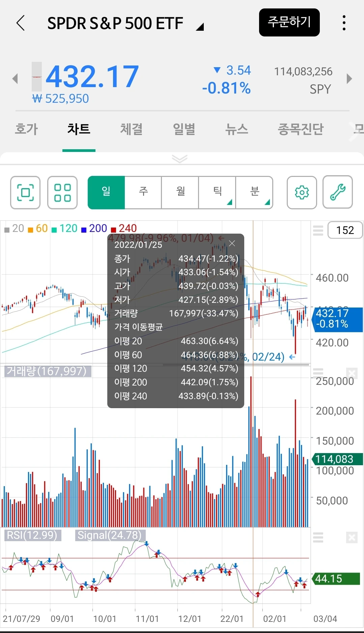This screenshot has width=364, height=633.
Task: Open chart settings gear icon
Action: 302,192
